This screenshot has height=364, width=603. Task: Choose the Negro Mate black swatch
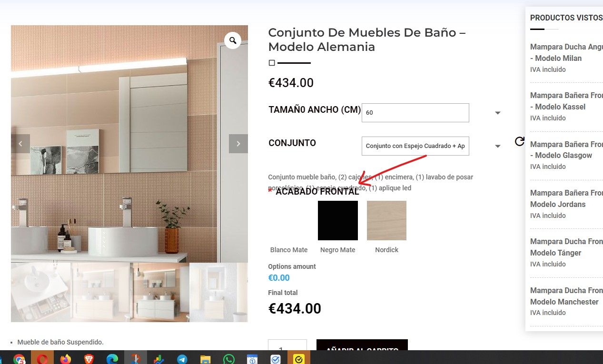tap(338, 220)
